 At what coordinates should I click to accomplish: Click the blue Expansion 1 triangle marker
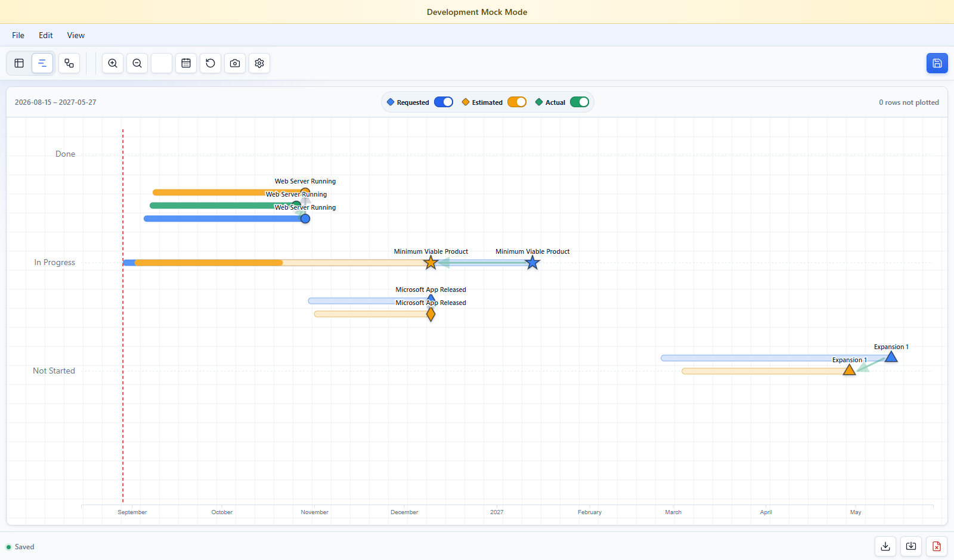[x=891, y=357]
